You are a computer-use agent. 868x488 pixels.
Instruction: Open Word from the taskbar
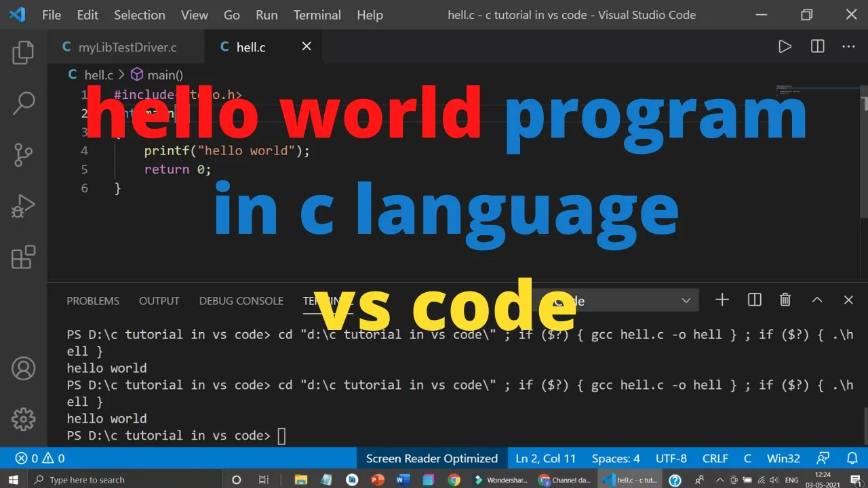click(x=403, y=479)
